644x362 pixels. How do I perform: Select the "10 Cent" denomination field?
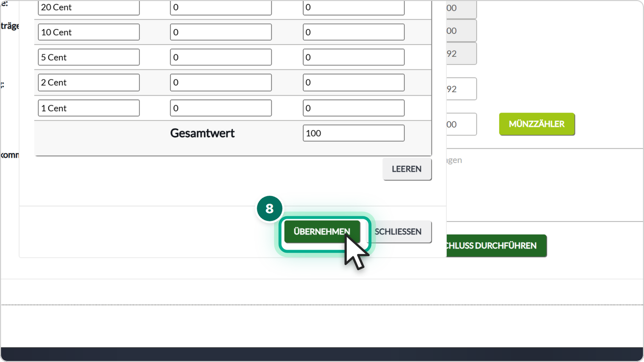[89, 32]
